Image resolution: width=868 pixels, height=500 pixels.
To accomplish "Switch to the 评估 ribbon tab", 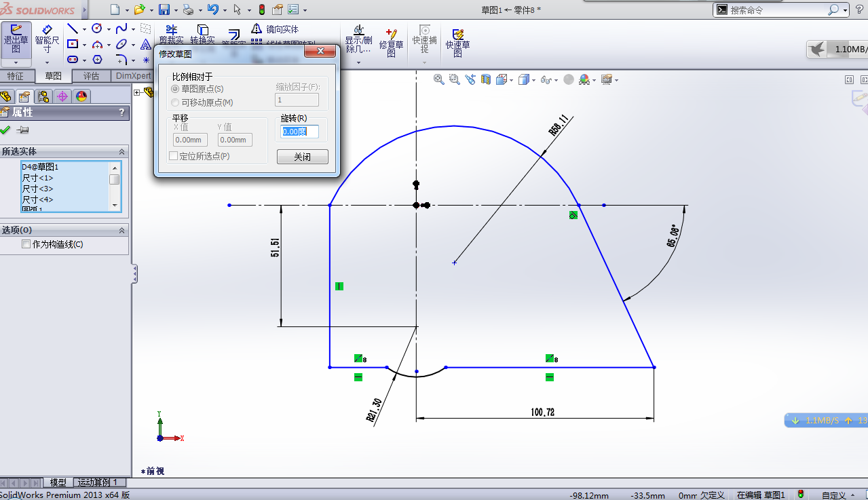I will [x=92, y=76].
